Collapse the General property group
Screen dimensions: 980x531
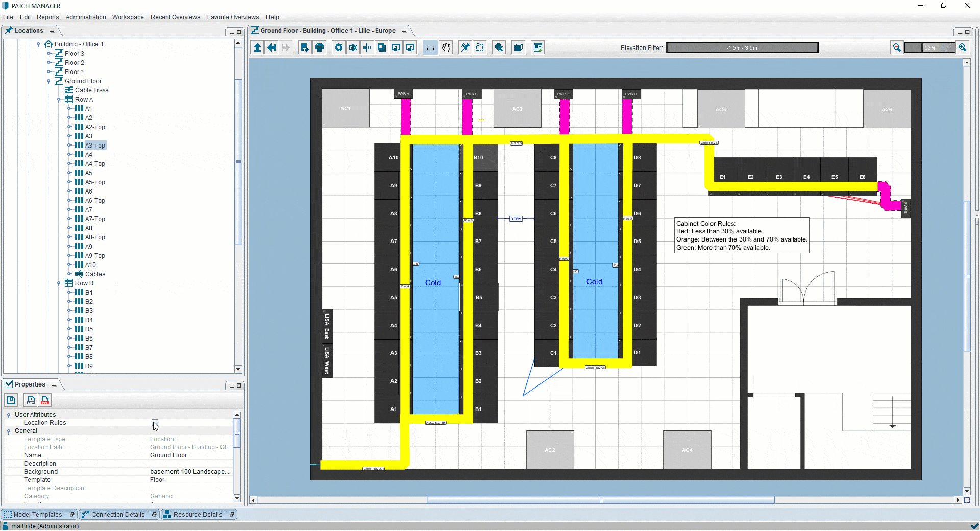[9, 431]
